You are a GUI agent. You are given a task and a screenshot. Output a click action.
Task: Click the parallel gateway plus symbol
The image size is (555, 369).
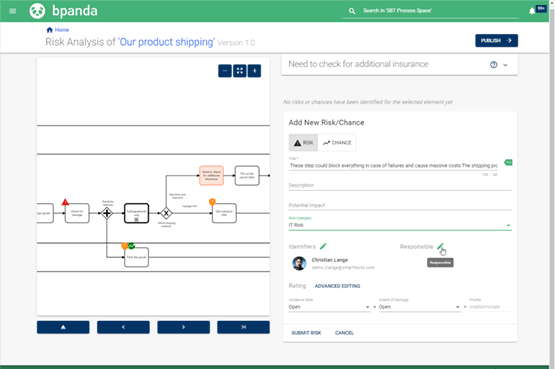pos(107,213)
